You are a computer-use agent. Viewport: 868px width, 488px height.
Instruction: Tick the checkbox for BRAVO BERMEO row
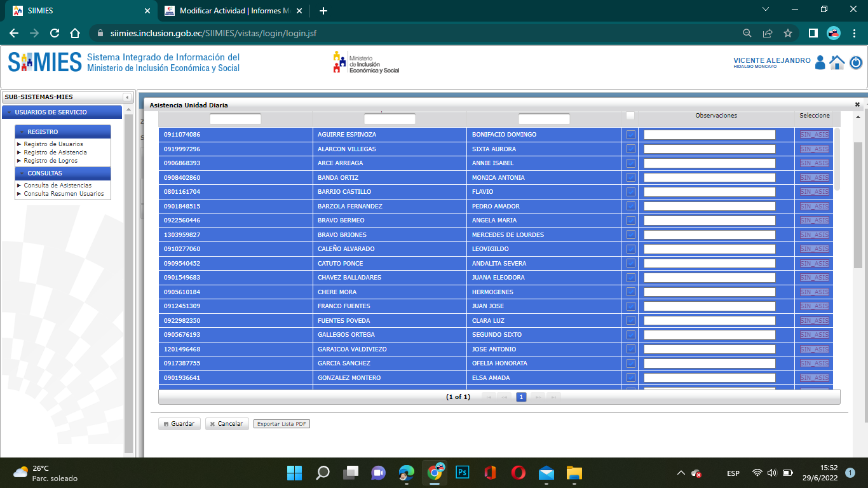(630, 220)
